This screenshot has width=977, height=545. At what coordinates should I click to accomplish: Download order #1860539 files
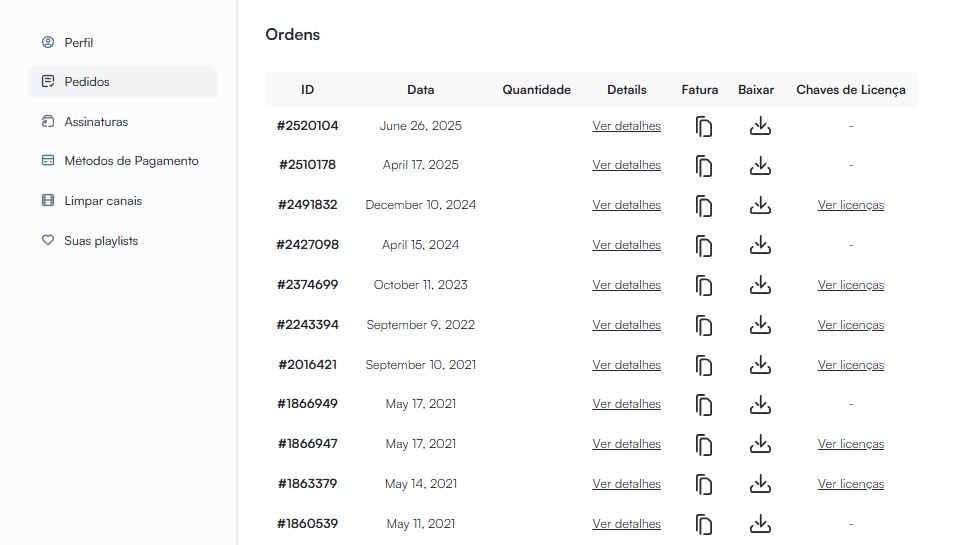760,524
